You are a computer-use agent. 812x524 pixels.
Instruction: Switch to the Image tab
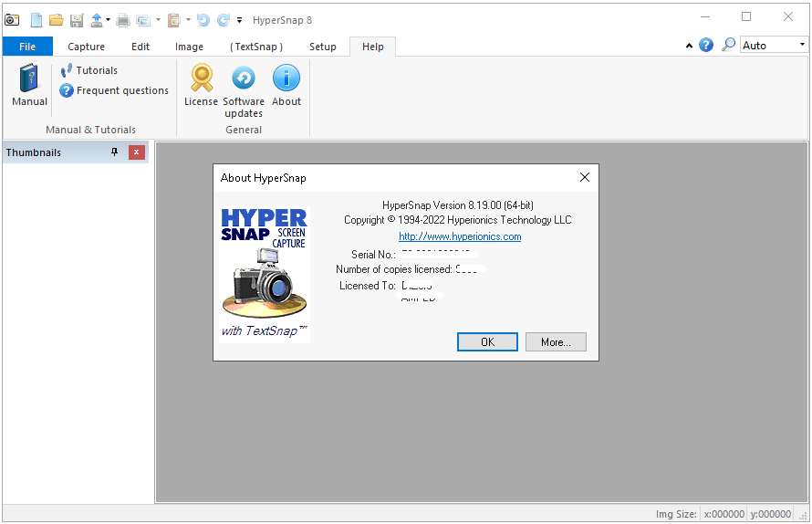pyautogui.click(x=189, y=47)
